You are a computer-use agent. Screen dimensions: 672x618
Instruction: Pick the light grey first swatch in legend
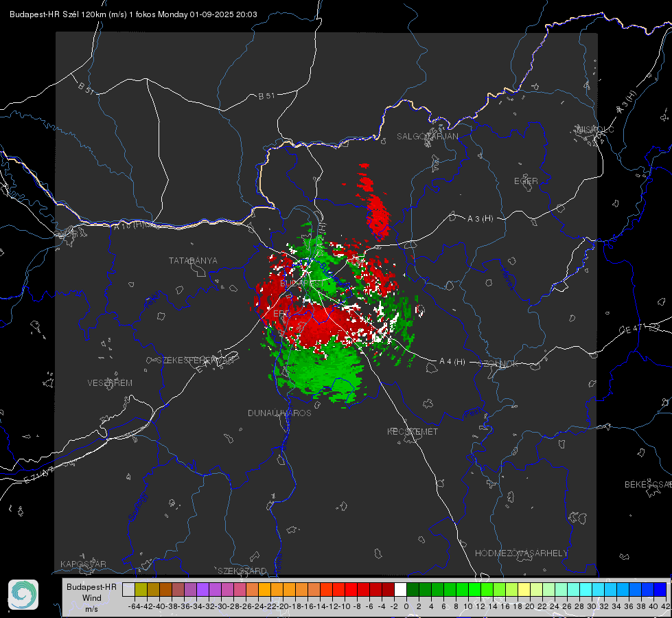pos(128,589)
